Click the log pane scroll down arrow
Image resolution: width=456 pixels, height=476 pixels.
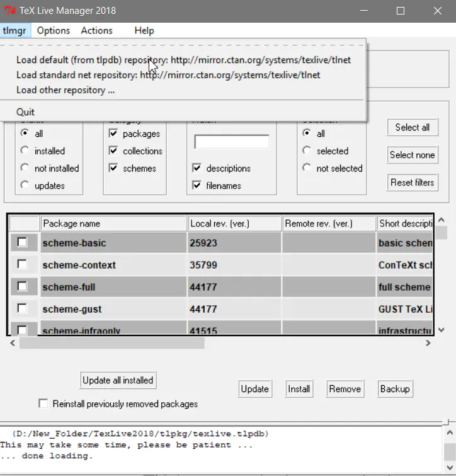click(x=450, y=468)
